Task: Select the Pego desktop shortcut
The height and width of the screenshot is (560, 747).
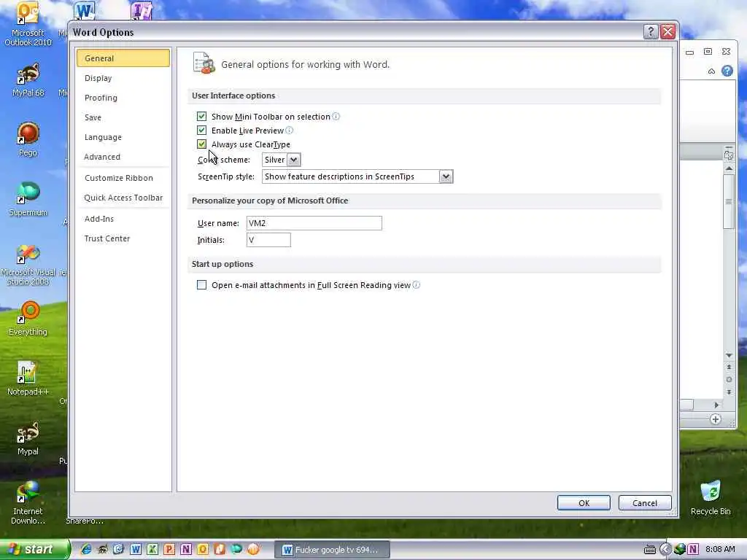Action: point(28,139)
